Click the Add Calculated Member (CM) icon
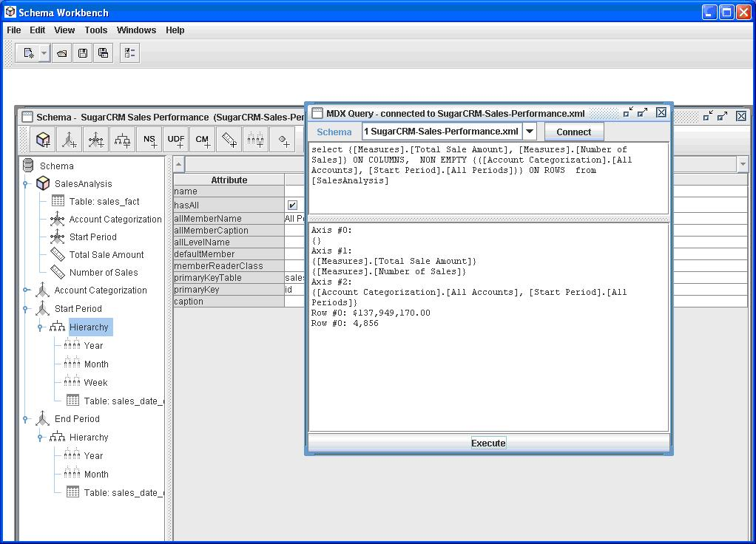Image resolution: width=756 pixels, height=544 pixels. 203,139
